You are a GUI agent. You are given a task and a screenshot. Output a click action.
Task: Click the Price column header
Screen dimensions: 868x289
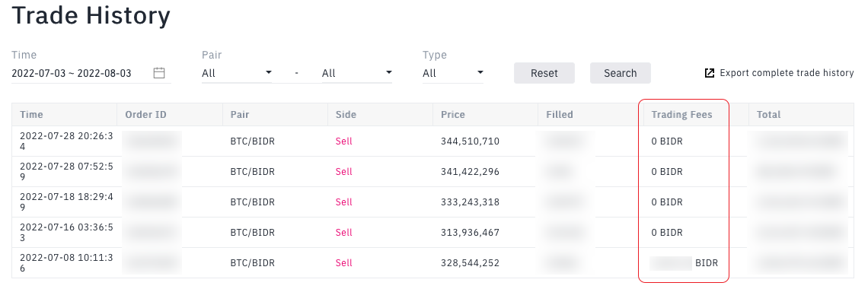[453, 115]
